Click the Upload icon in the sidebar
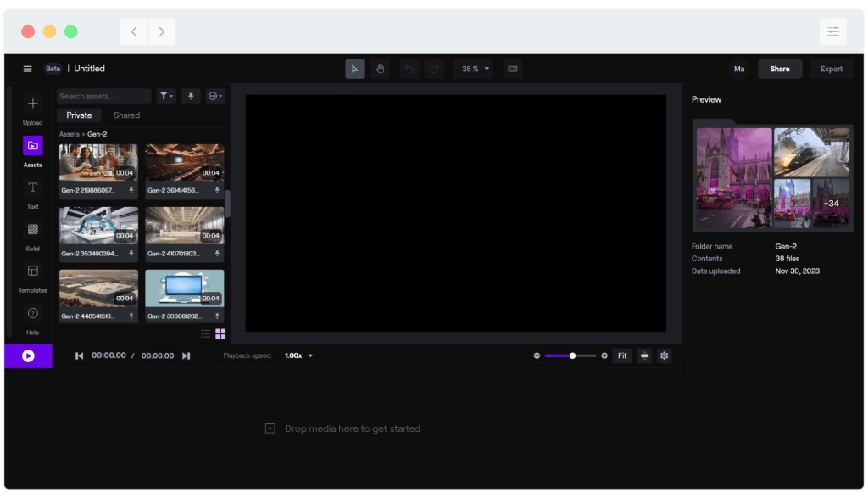 click(x=32, y=103)
